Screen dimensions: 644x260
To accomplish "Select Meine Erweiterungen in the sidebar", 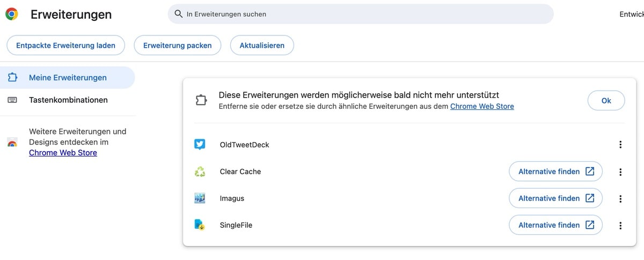I will click(x=67, y=78).
